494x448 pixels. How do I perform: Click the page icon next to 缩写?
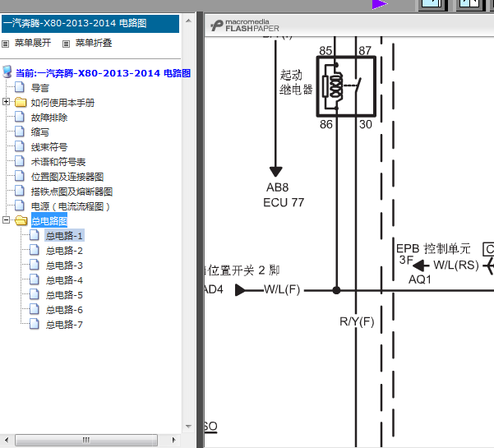click(x=20, y=131)
